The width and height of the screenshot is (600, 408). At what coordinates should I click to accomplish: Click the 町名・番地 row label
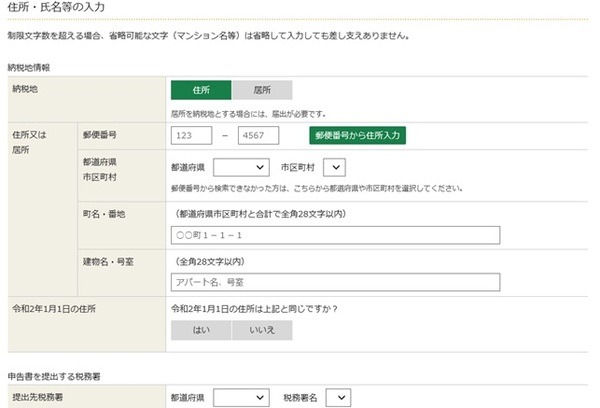pyautogui.click(x=104, y=214)
